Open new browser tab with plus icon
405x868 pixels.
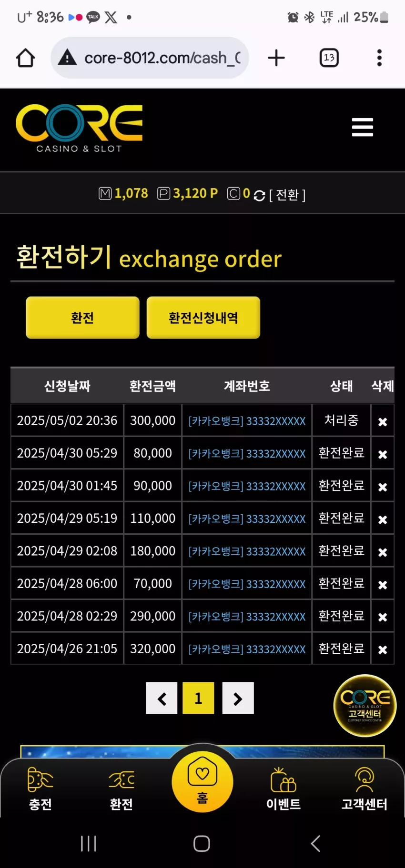pos(276,58)
